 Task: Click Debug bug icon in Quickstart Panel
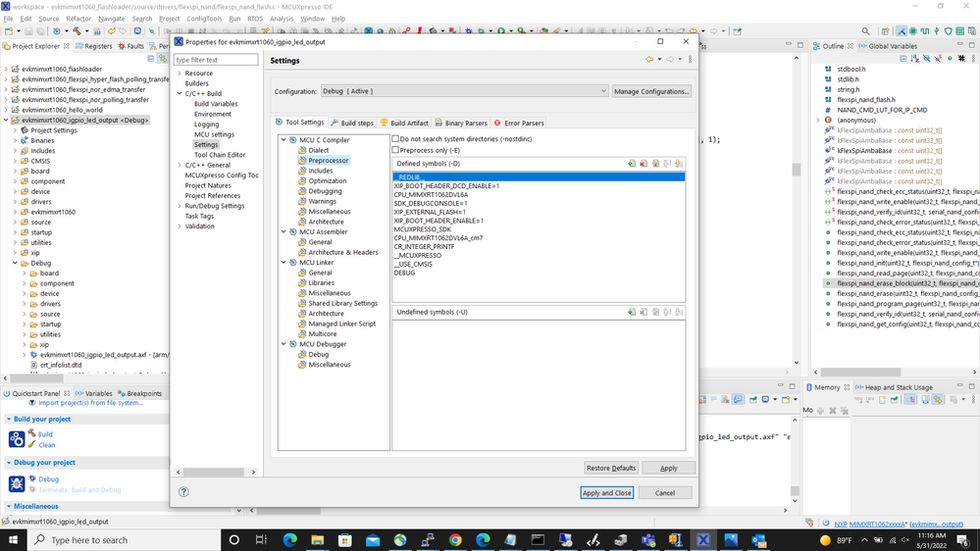(x=32, y=478)
